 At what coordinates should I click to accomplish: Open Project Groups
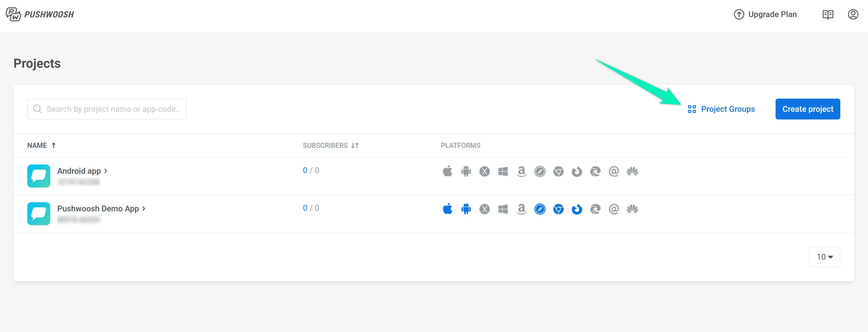[721, 109]
